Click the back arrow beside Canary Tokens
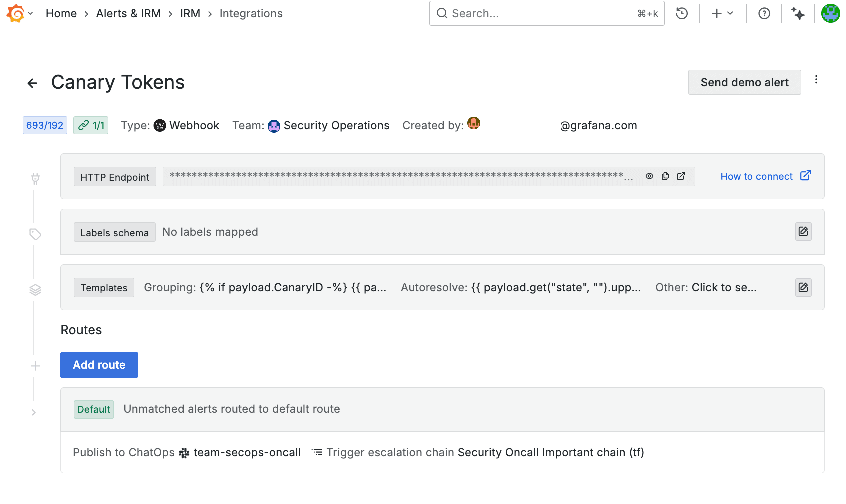 click(32, 83)
